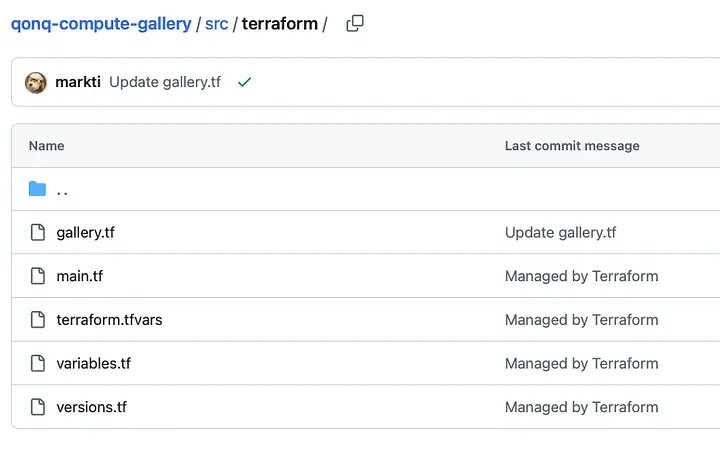This screenshot has height=452, width=720.
Task: Go up to parent directory '..'
Action: click(x=63, y=189)
